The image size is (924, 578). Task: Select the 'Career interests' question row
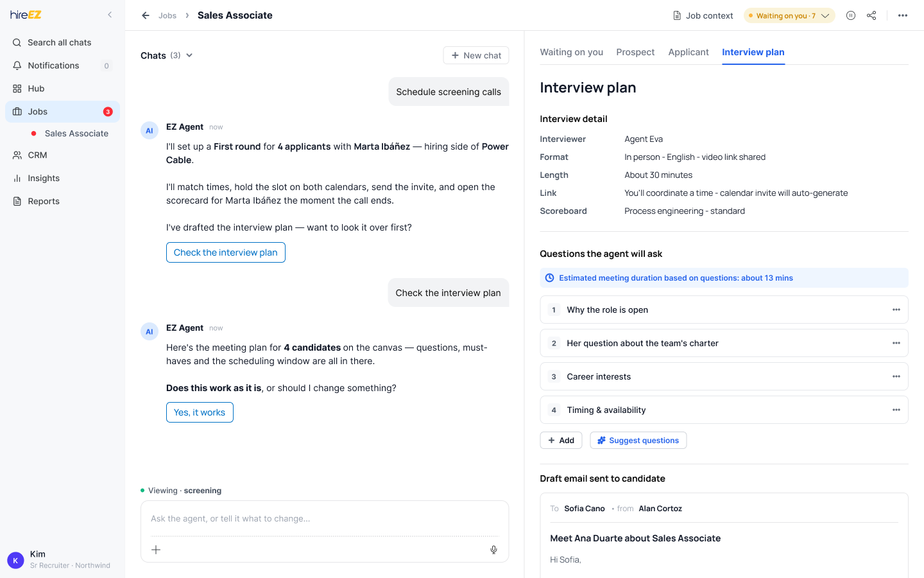(x=724, y=376)
